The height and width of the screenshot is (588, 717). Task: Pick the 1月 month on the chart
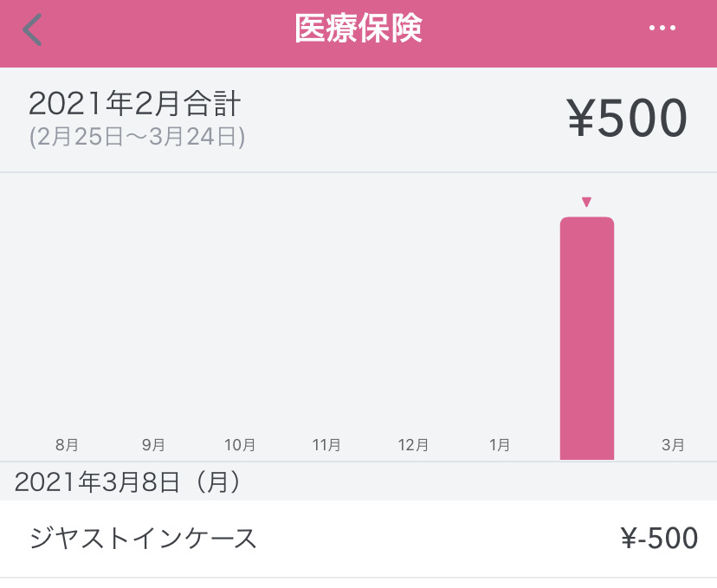[500, 445]
